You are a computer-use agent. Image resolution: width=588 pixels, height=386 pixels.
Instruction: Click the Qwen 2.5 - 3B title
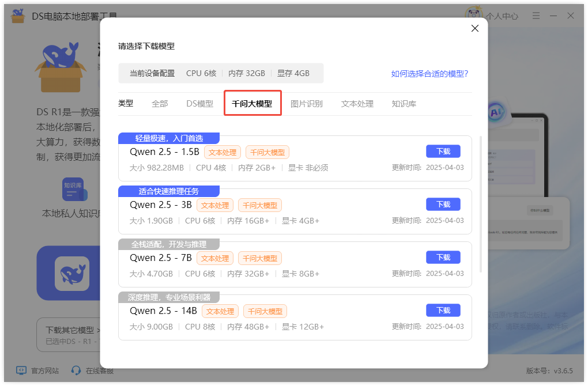pos(160,205)
